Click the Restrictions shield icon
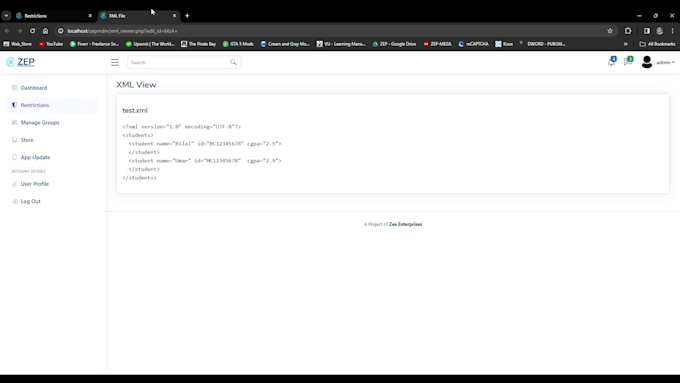 14,105
